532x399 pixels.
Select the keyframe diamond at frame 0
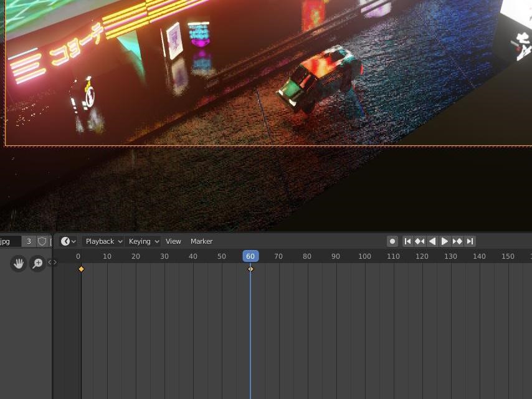(82, 269)
